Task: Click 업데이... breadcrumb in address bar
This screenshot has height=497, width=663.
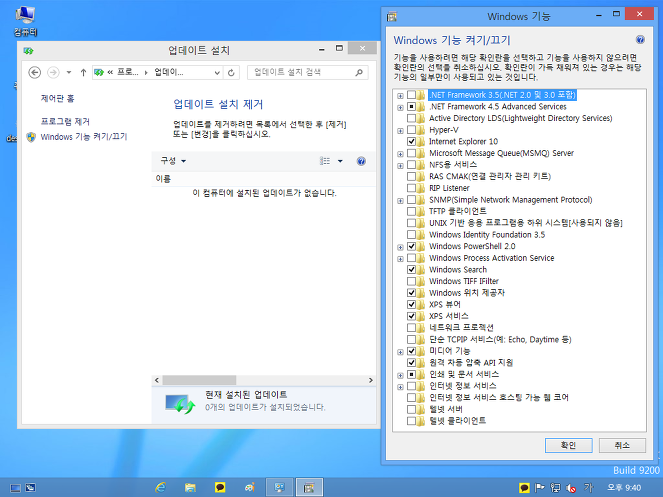Action: pos(169,72)
